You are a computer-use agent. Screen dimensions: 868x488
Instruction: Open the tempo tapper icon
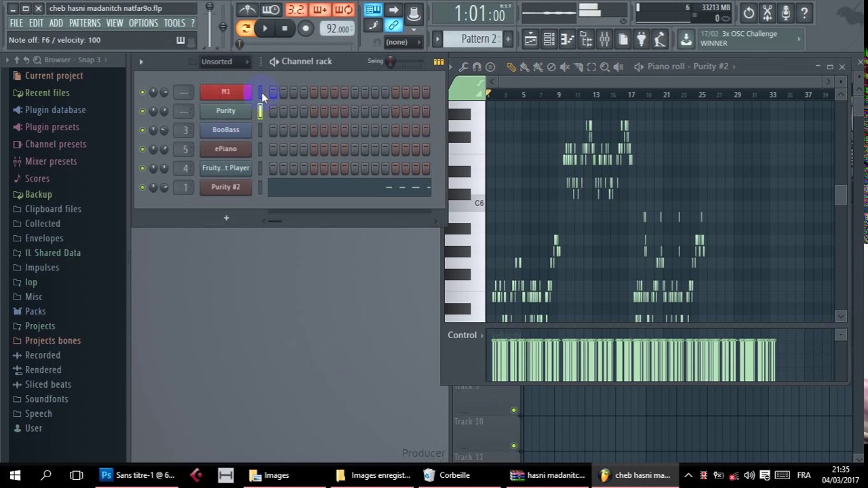[659, 39]
